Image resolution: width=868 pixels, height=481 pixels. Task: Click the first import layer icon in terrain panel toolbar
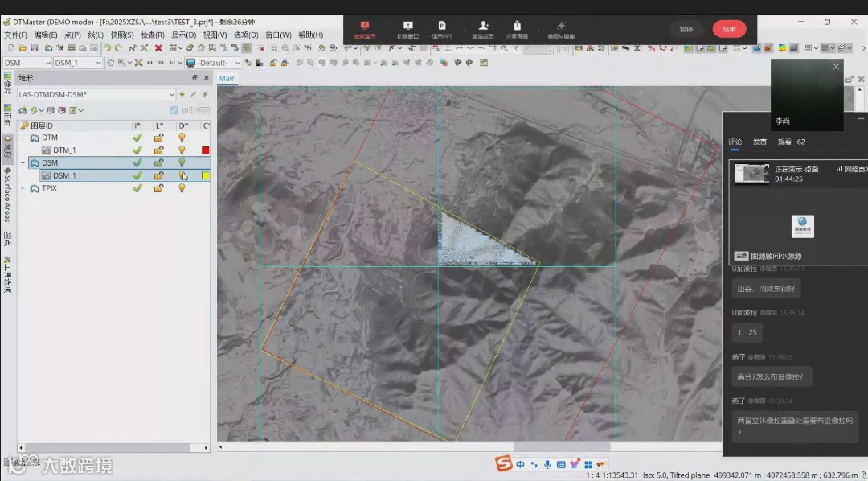tap(23, 110)
